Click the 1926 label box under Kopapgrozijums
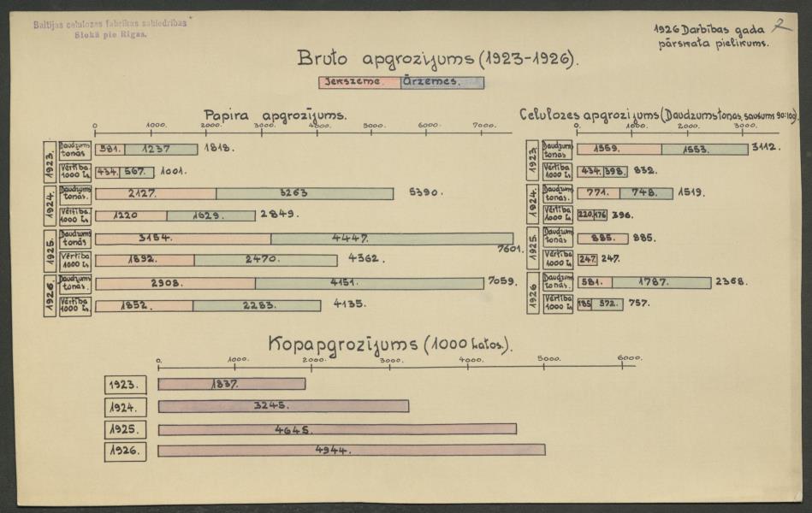812x513 pixels. tap(126, 451)
